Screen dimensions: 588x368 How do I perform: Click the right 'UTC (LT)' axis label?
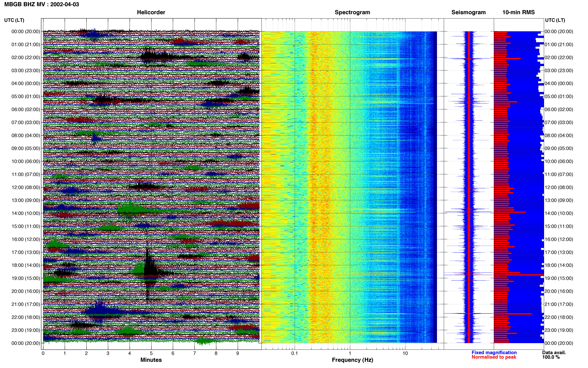coord(555,20)
